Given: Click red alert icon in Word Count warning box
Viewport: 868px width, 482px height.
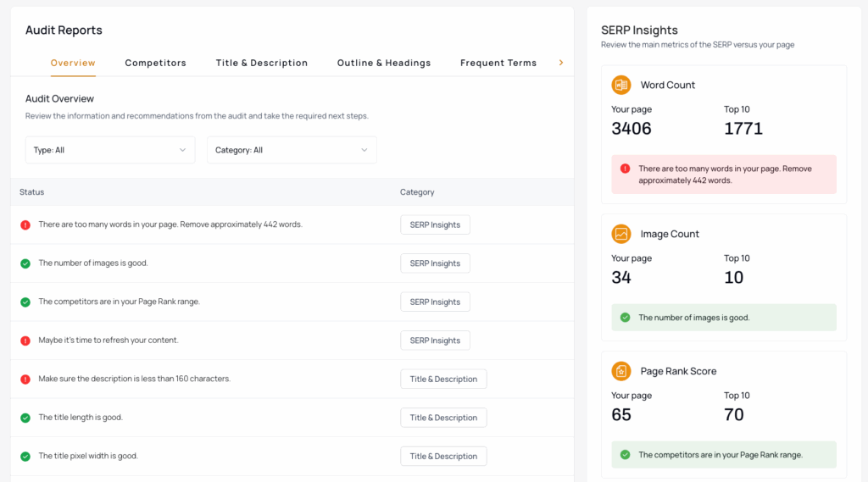Looking at the screenshot, I should (625, 169).
